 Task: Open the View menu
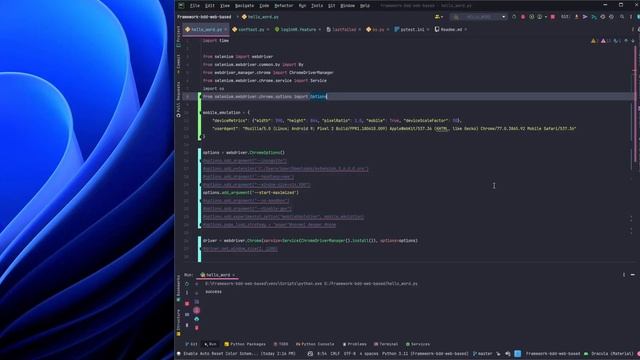pyautogui.click(x=225, y=6)
